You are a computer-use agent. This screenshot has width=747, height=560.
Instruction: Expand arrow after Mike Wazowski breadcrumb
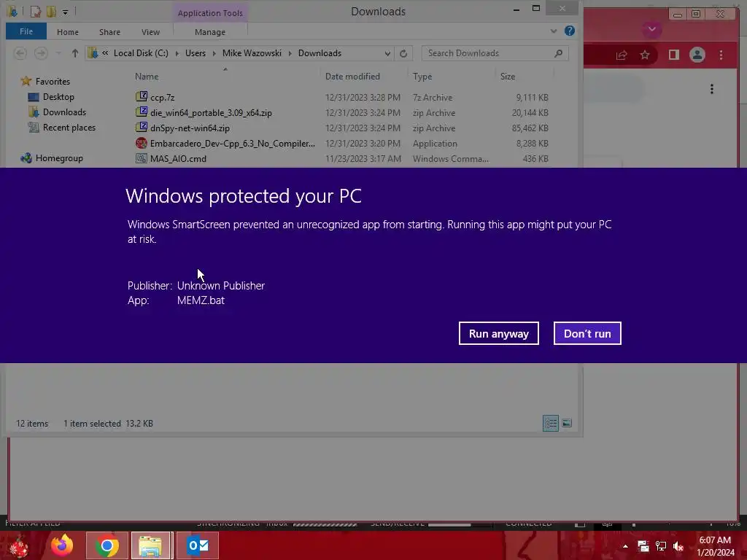(x=290, y=53)
